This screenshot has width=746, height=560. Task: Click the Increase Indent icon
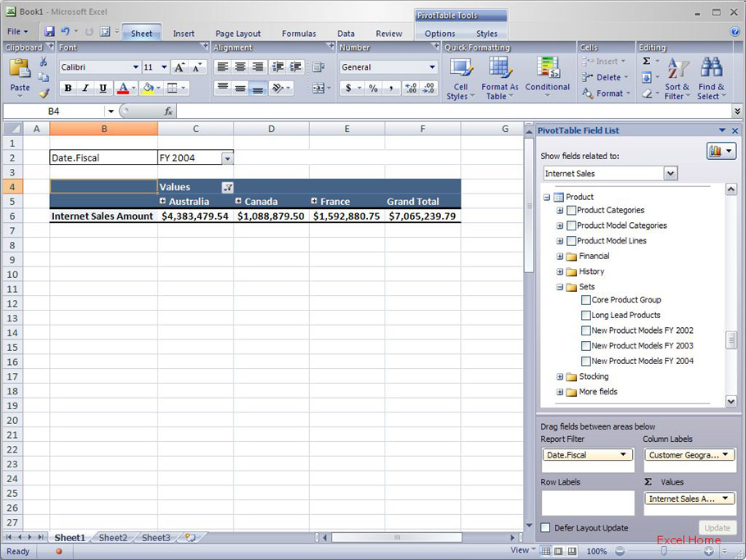click(x=295, y=66)
